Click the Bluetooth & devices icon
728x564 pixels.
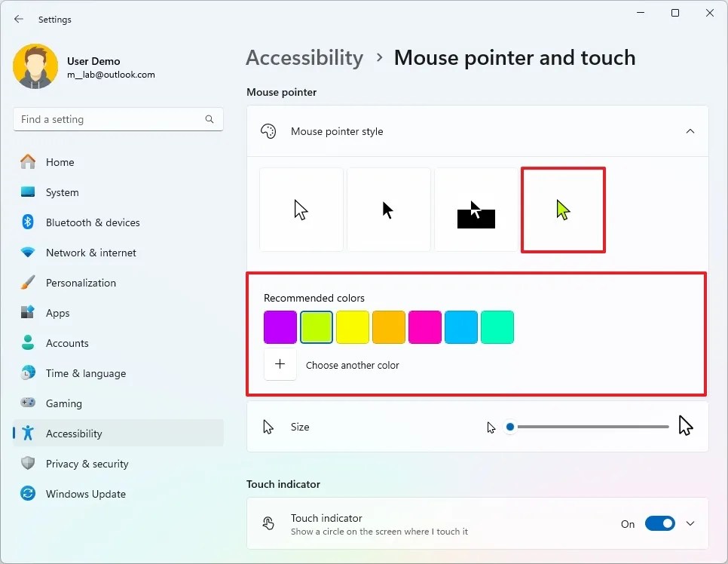pyautogui.click(x=29, y=222)
